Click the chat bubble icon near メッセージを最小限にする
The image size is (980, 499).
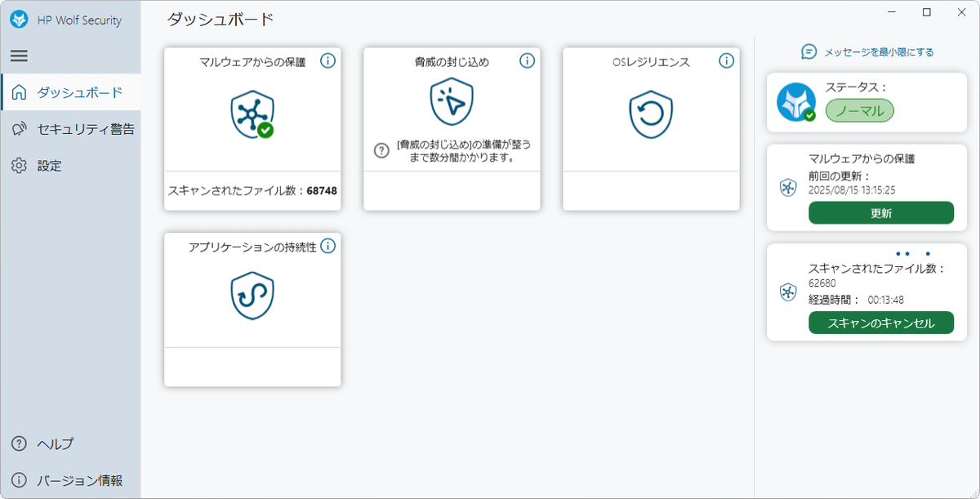[x=808, y=51]
